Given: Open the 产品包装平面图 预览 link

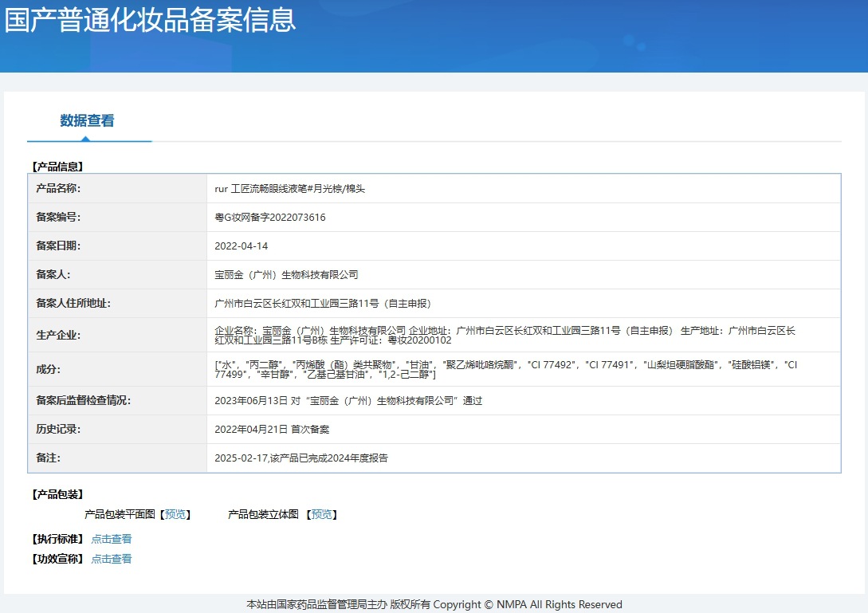Looking at the screenshot, I should click(175, 514).
